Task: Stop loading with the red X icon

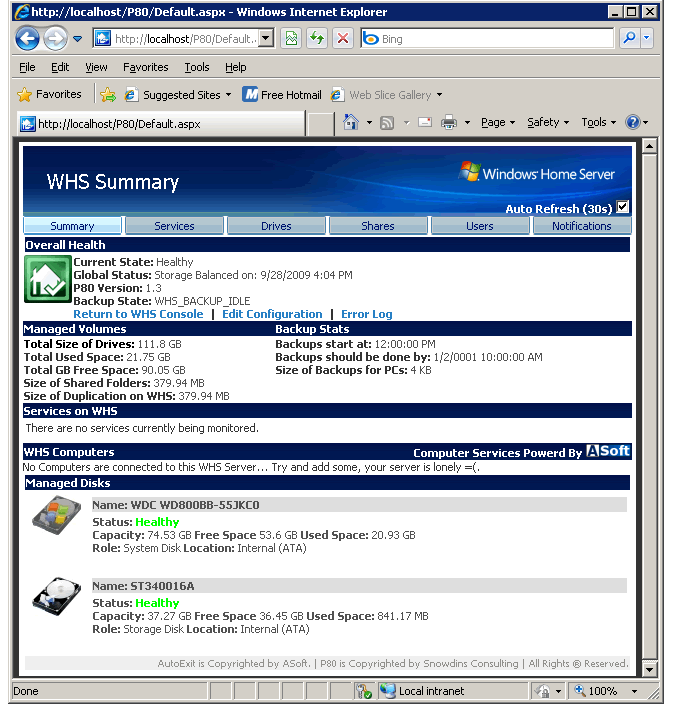Action: click(343, 39)
